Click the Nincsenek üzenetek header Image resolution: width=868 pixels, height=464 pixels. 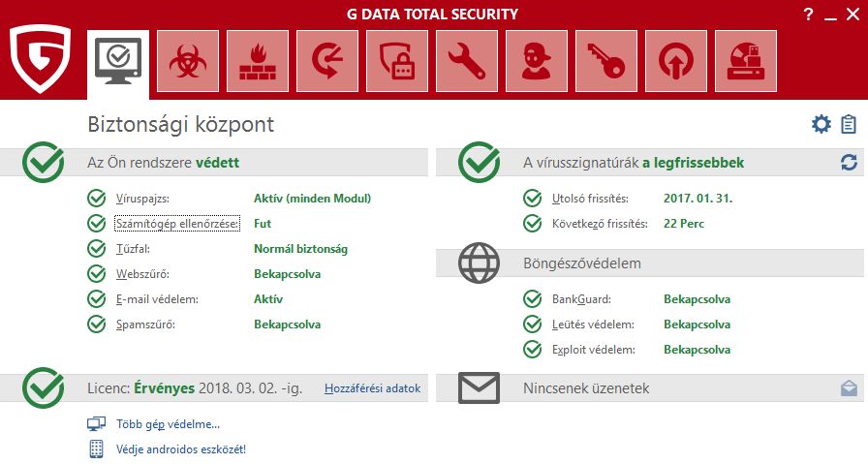point(586,388)
